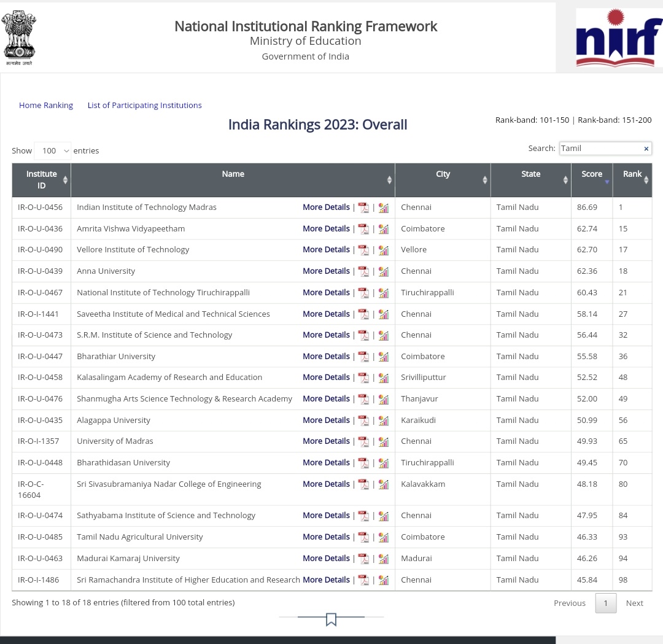The height and width of the screenshot is (644, 663).
Task: Open PDF icon for Vellore Institute of Technology
Action: click(x=363, y=250)
